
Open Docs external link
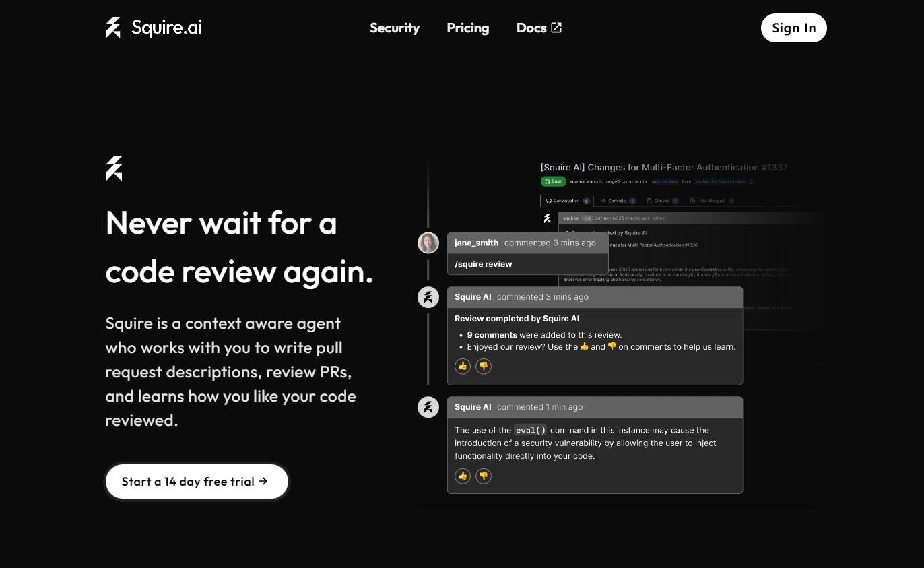(x=539, y=28)
